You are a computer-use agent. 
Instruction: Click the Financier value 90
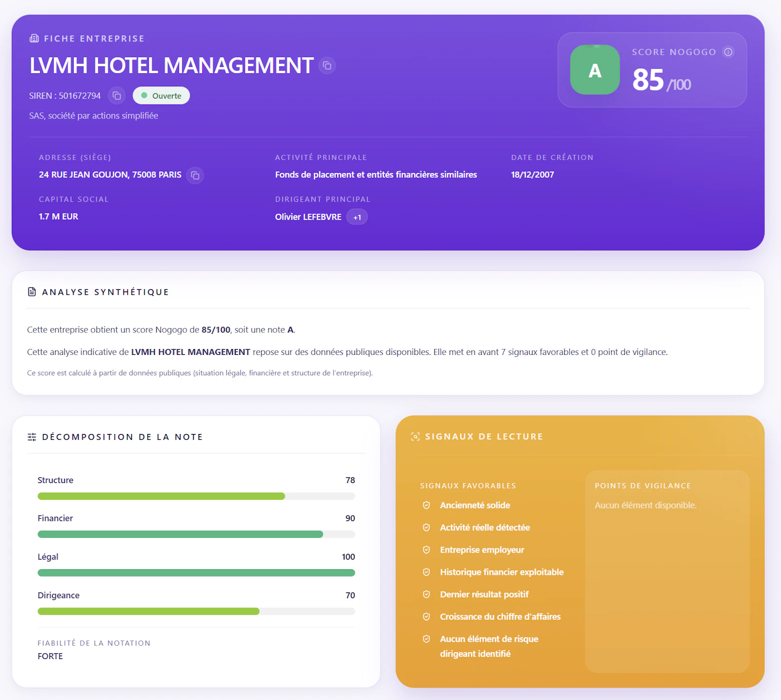[350, 518]
